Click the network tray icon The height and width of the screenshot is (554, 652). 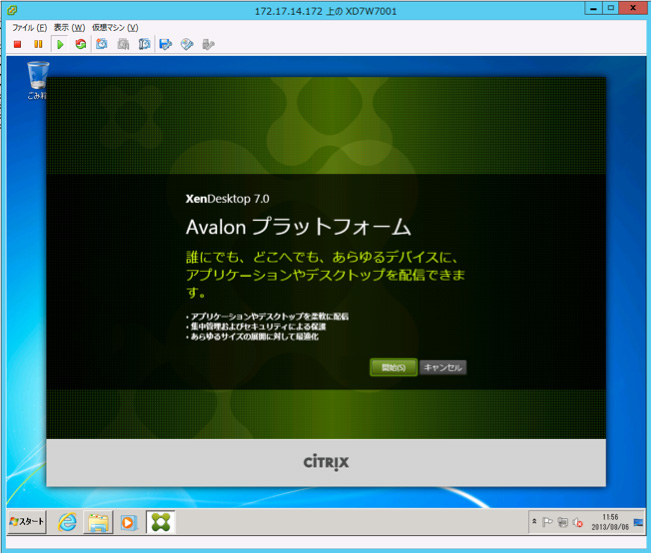[x=563, y=522]
